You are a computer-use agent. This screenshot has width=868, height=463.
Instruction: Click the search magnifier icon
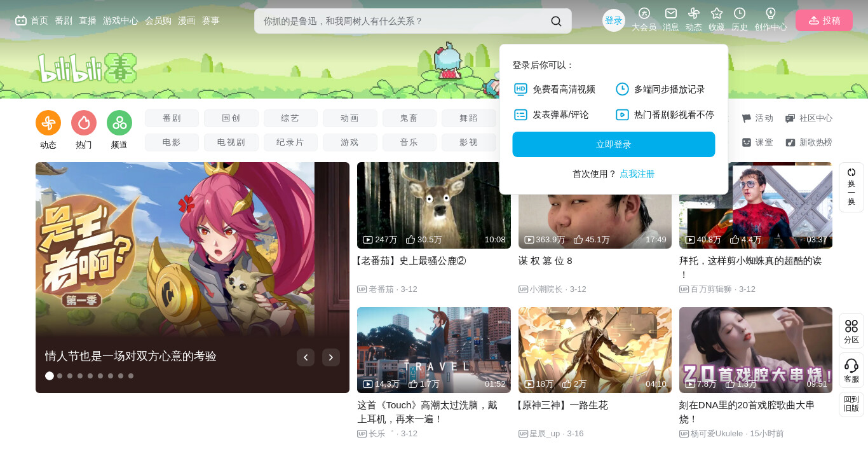pyautogui.click(x=556, y=21)
